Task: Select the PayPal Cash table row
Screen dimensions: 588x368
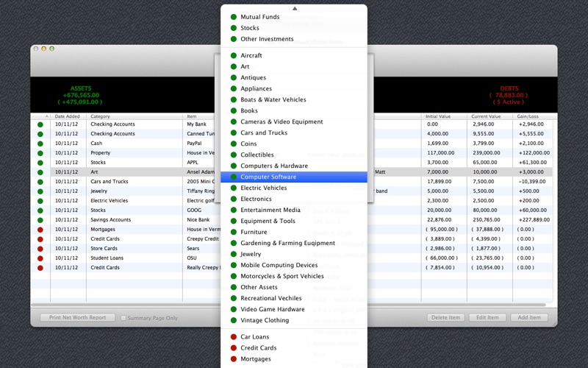Action: point(132,144)
